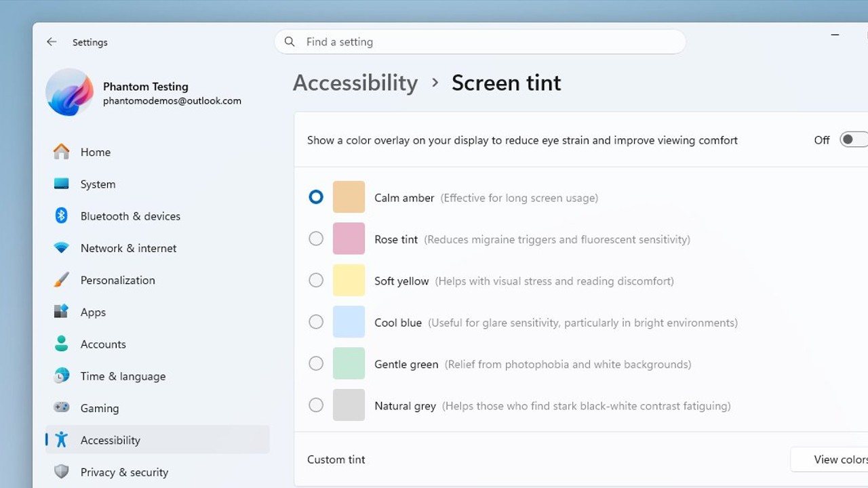Viewport: 868px width, 488px height.
Task: Go to Time & language
Action: [x=157, y=375]
